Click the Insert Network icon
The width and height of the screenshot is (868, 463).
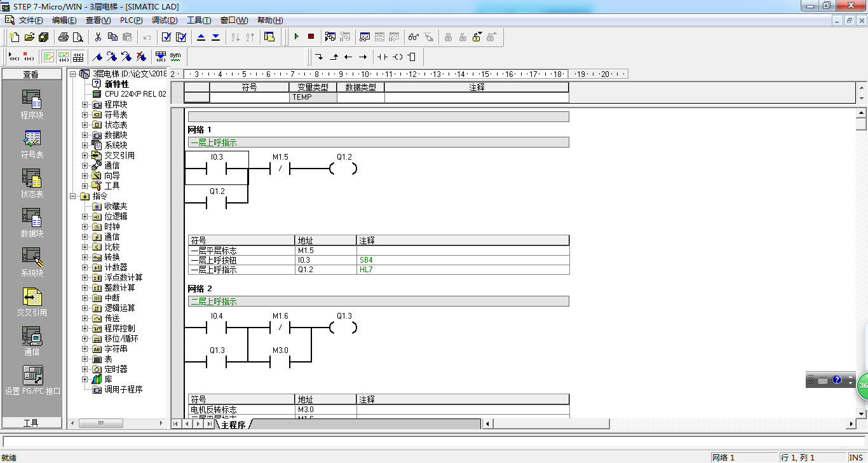pyautogui.click(x=13, y=57)
